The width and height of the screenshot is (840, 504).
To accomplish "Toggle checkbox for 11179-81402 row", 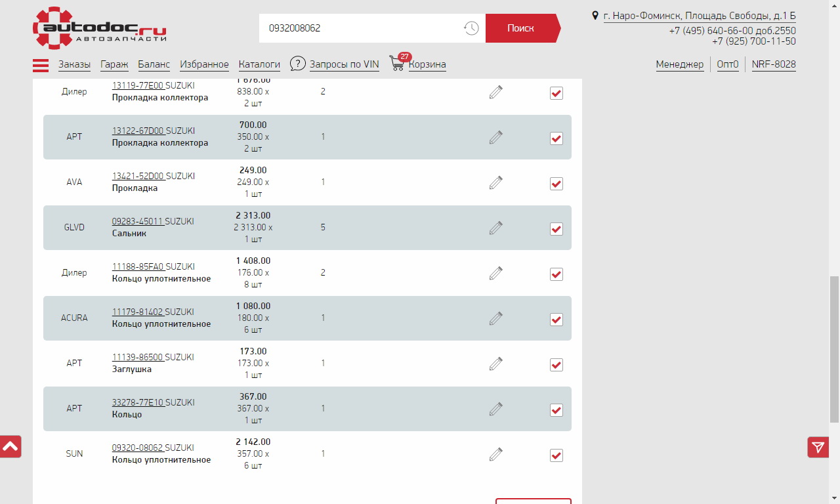I will point(556,320).
